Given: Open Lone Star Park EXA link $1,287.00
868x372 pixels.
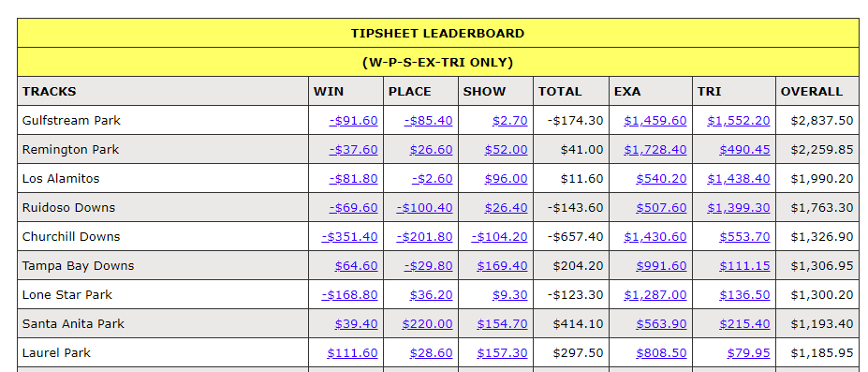Looking at the screenshot, I should (x=655, y=294).
